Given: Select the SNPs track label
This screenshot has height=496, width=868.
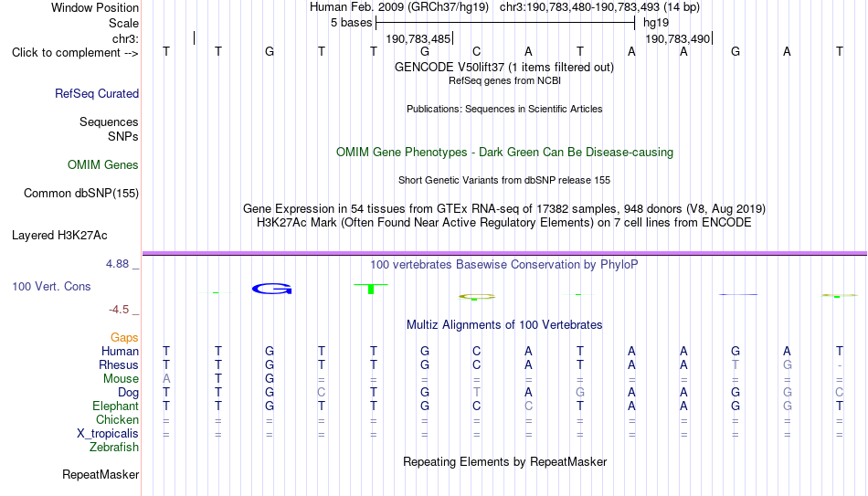Looking at the screenshot, I should [123, 136].
